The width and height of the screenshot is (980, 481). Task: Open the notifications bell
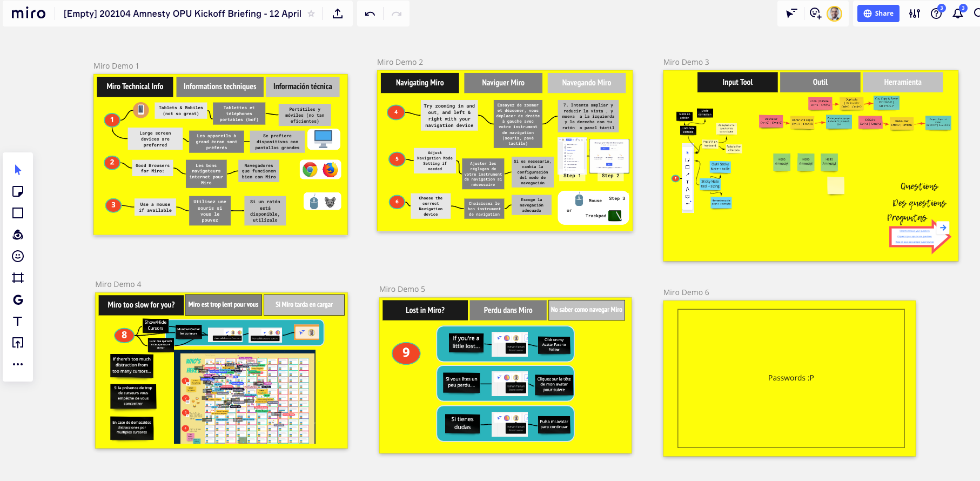tap(958, 14)
